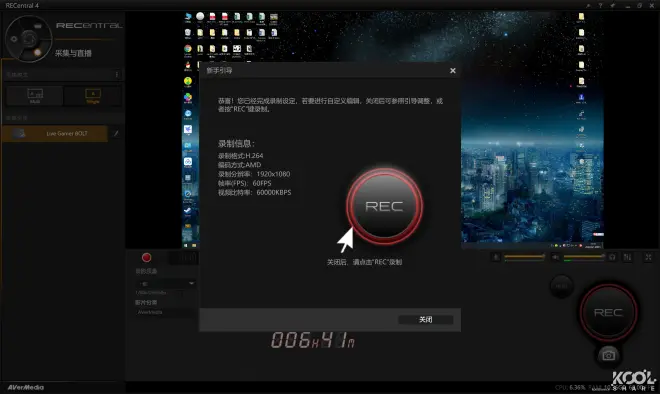Select the red record tab icon
The width and height of the screenshot is (660, 394).
point(146,258)
